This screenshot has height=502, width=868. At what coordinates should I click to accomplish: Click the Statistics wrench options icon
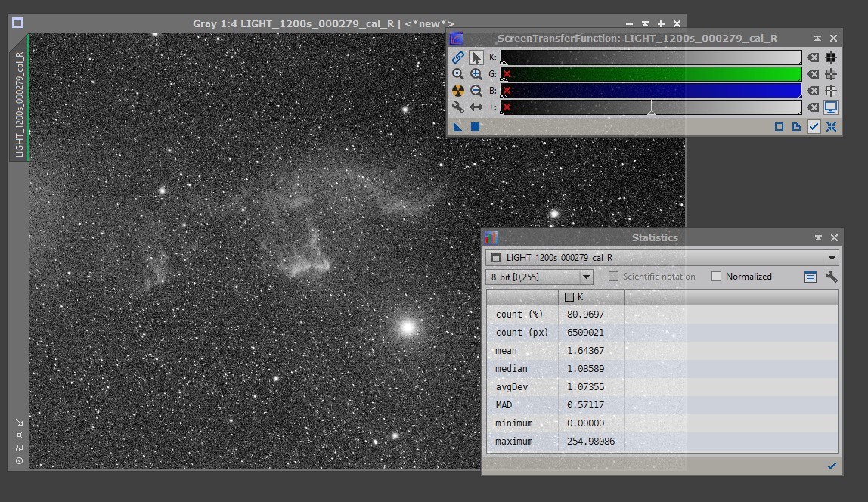pos(832,277)
